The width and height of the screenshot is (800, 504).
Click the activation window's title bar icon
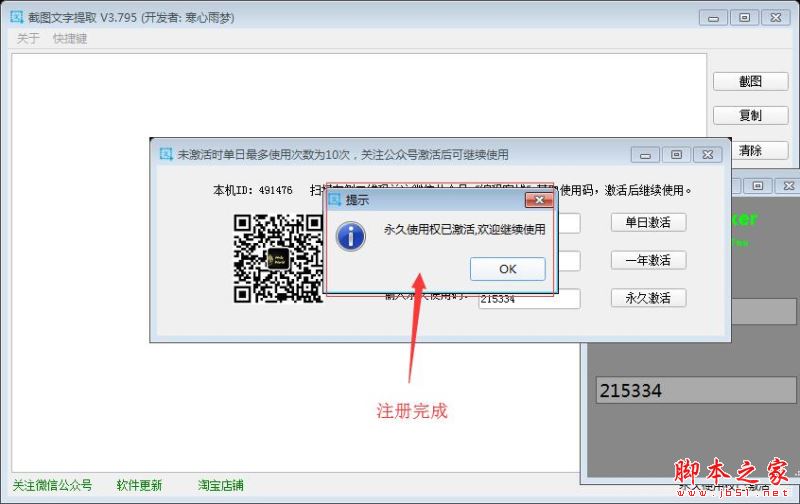click(x=166, y=154)
